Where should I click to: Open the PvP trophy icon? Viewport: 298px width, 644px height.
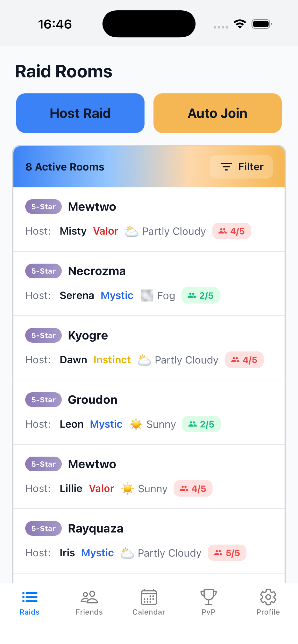coord(208,597)
